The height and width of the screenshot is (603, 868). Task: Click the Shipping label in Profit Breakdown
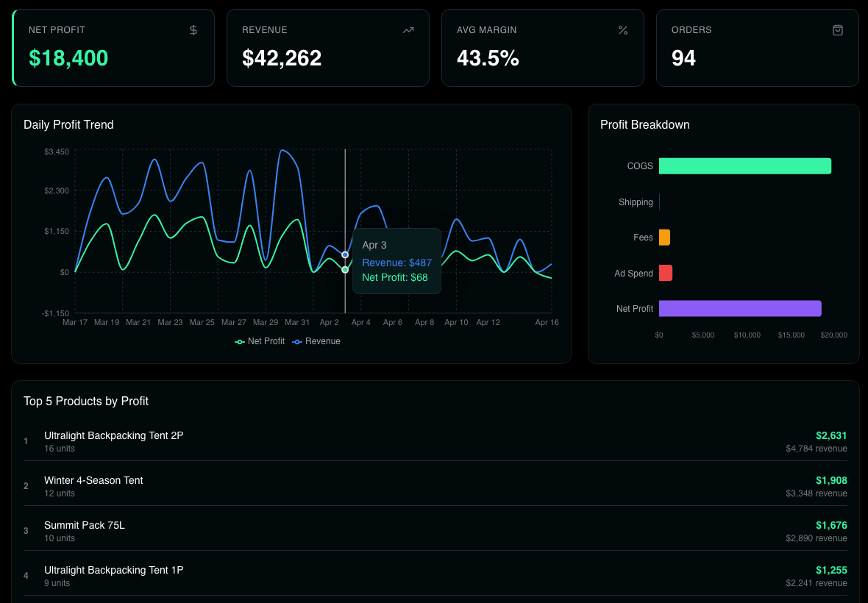pyautogui.click(x=636, y=202)
